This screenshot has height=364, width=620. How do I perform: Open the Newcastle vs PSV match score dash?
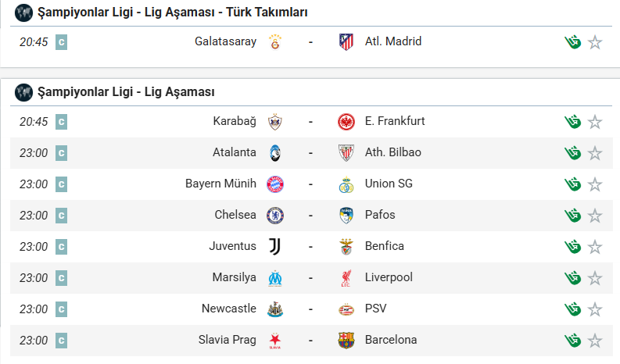[310, 309]
